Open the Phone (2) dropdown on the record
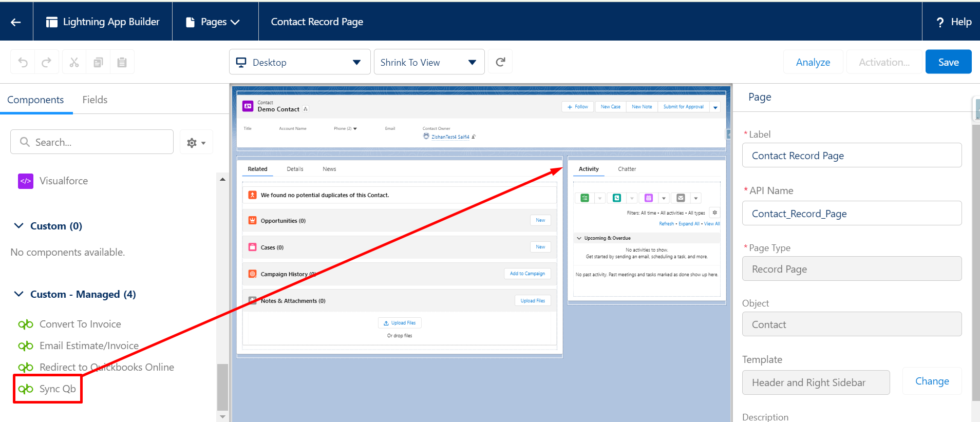Image resolution: width=980 pixels, height=422 pixels. 355,128
